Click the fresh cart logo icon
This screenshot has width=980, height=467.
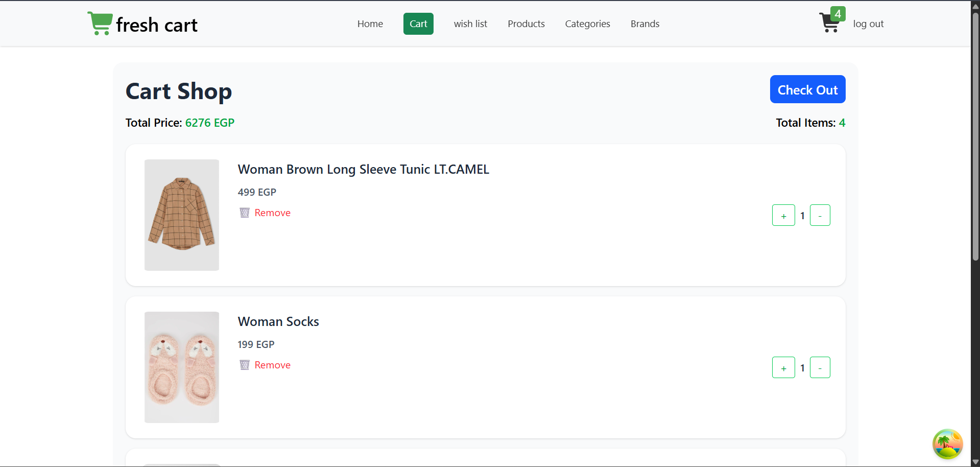point(100,24)
